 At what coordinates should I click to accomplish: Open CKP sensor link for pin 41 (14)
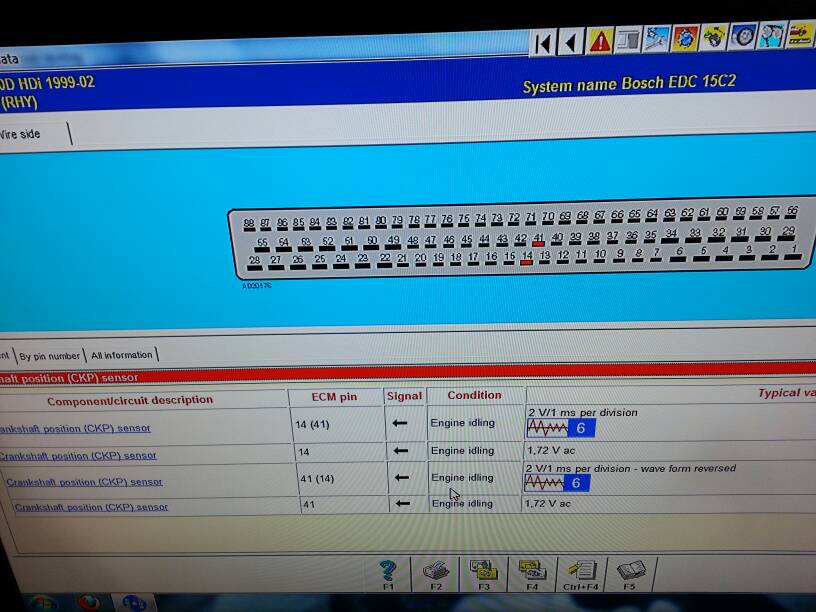[x=84, y=482]
